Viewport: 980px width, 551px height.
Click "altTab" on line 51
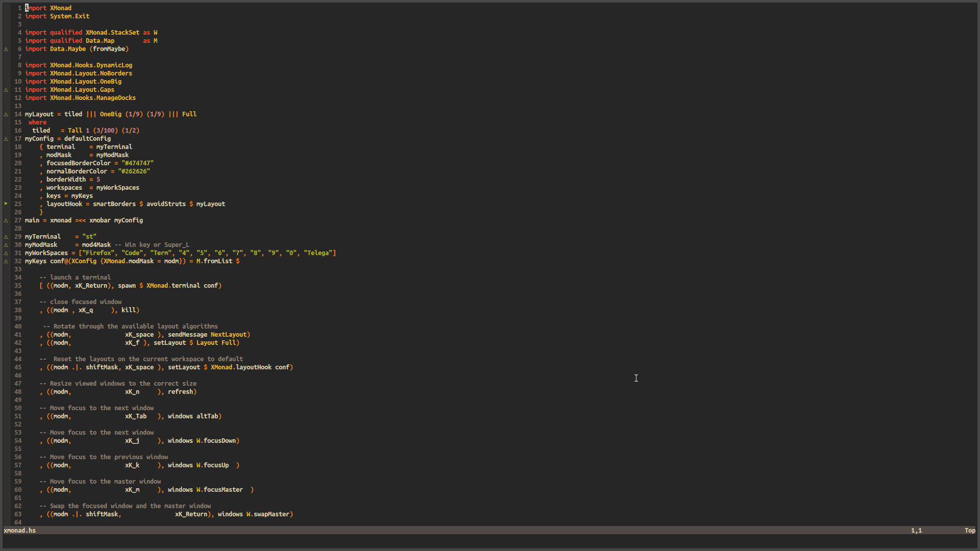pyautogui.click(x=207, y=416)
